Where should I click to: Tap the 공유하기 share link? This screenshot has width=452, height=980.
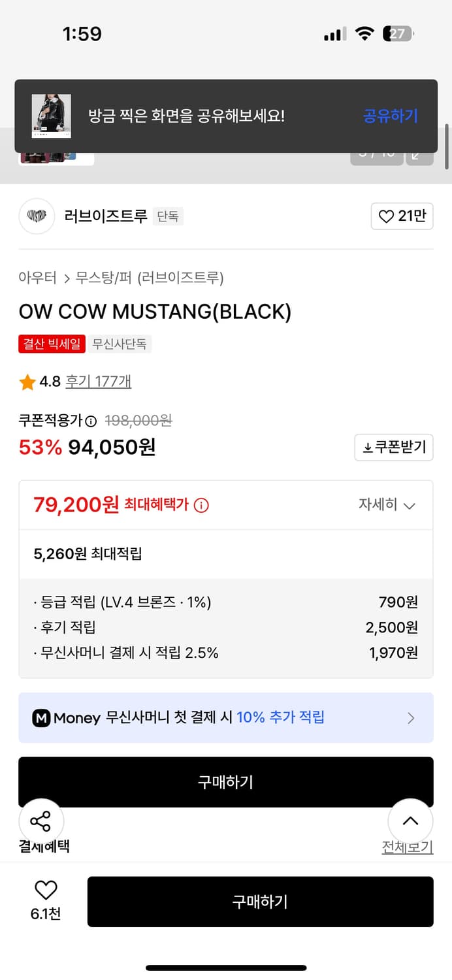point(390,115)
